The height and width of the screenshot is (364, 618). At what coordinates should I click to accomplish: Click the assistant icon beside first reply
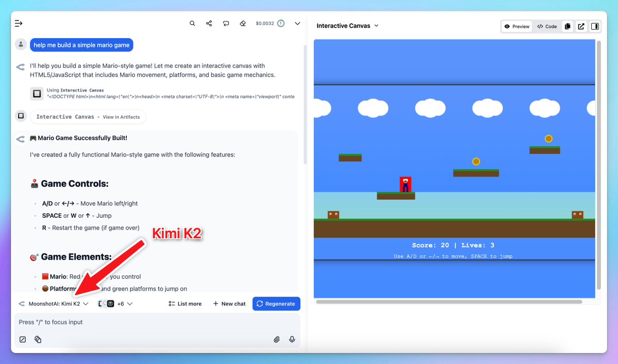[x=21, y=67]
